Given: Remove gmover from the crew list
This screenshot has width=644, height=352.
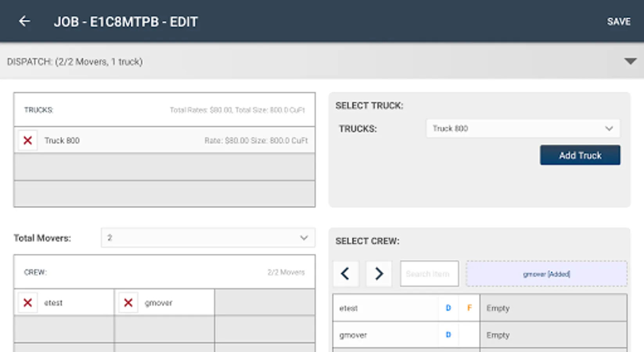Looking at the screenshot, I should [128, 303].
